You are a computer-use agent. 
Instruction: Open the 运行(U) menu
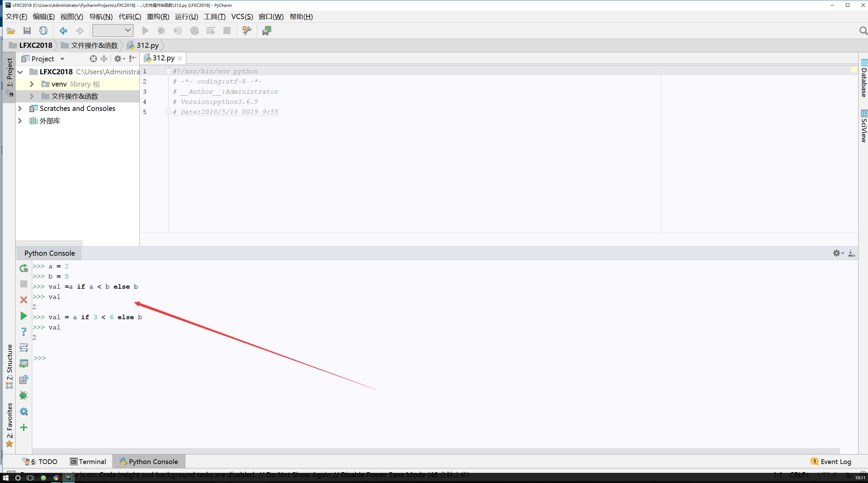click(186, 16)
